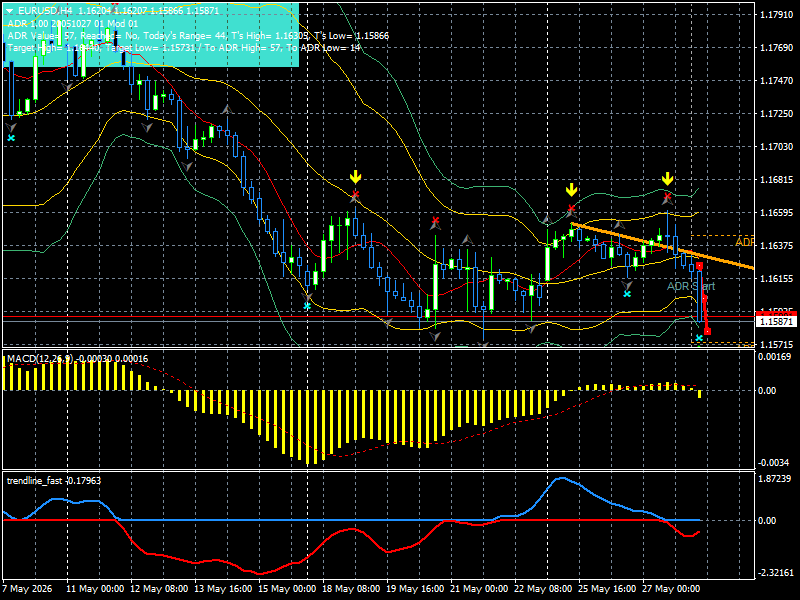
Task: Select the orange descending trendline
Action: point(662,246)
